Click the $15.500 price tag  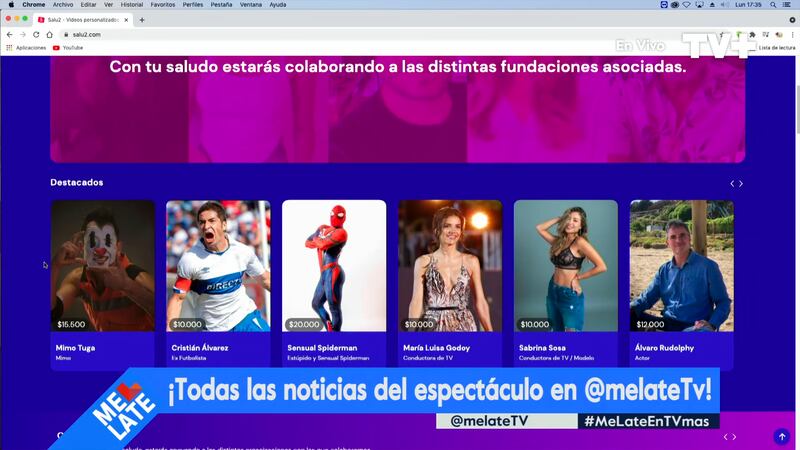(71, 324)
